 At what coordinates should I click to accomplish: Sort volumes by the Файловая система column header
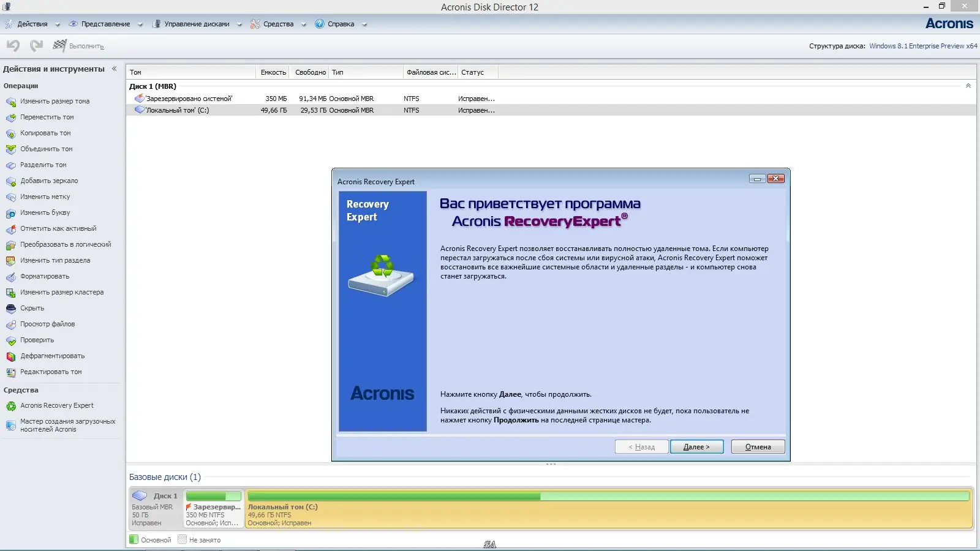tap(431, 72)
